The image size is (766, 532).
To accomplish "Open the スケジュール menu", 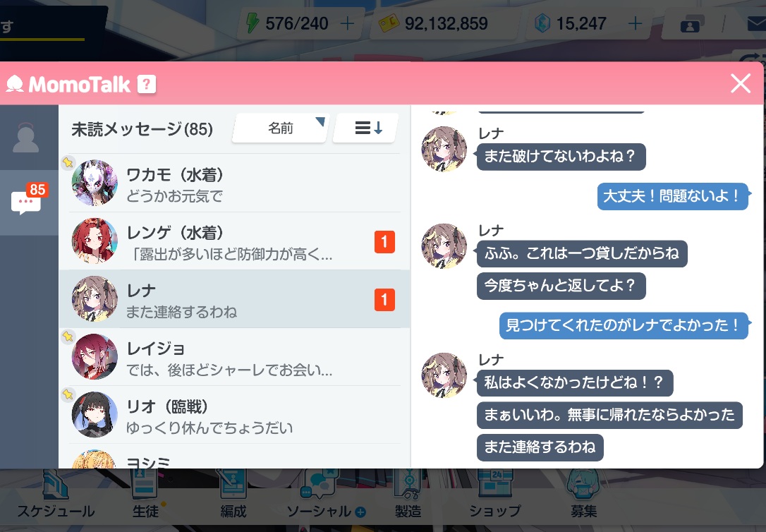I will (56, 497).
